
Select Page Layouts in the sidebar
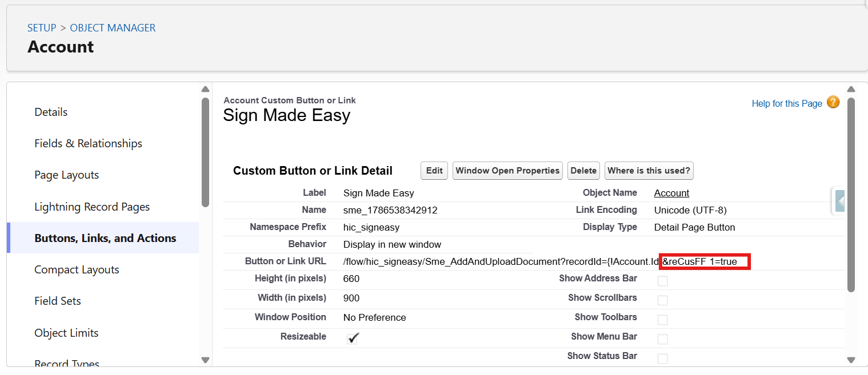[66, 175]
